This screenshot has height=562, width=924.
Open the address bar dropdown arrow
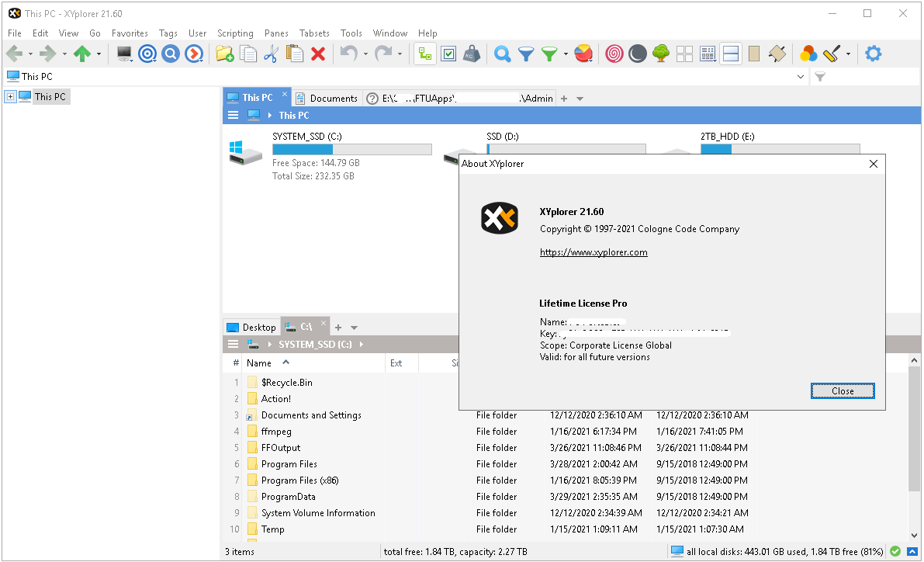pyautogui.click(x=800, y=76)
